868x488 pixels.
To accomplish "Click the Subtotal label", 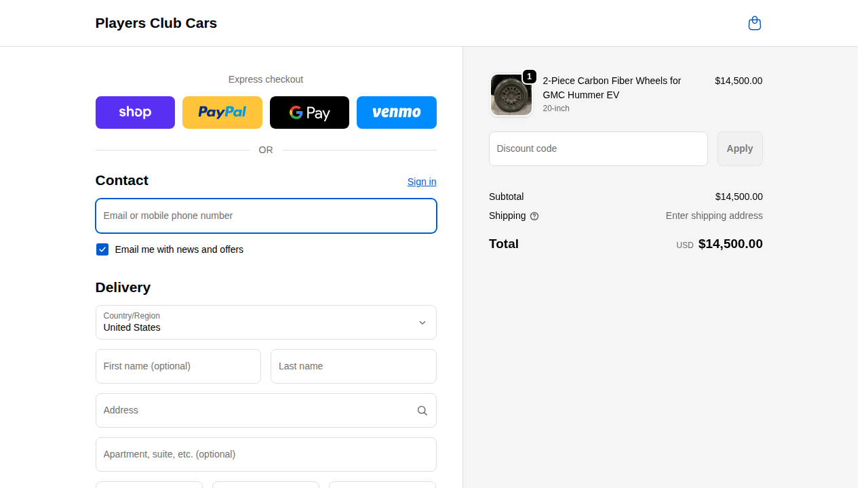I will 506,197.
